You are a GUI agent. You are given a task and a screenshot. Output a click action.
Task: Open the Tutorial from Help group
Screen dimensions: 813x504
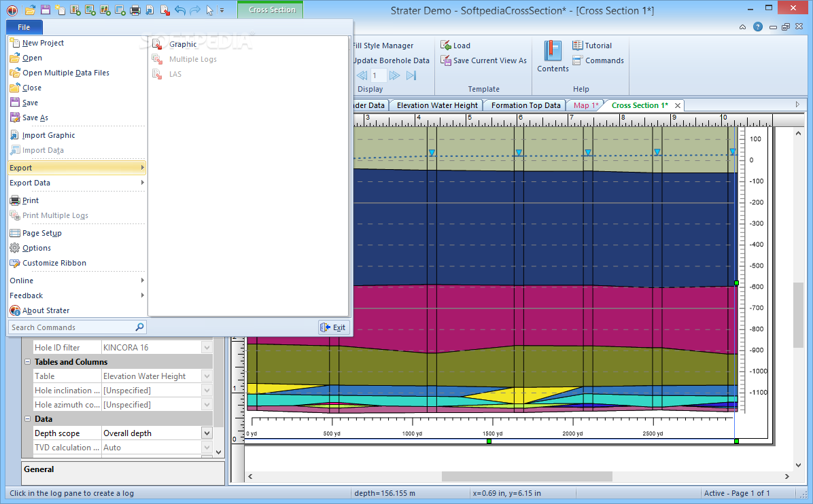592,46
